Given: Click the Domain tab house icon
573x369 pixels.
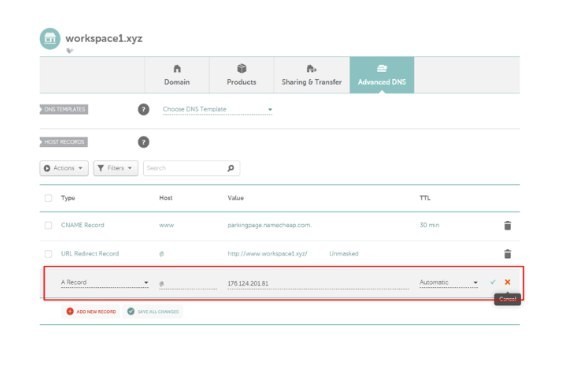Looking at the screenshot, I should [x=177, y=68].
